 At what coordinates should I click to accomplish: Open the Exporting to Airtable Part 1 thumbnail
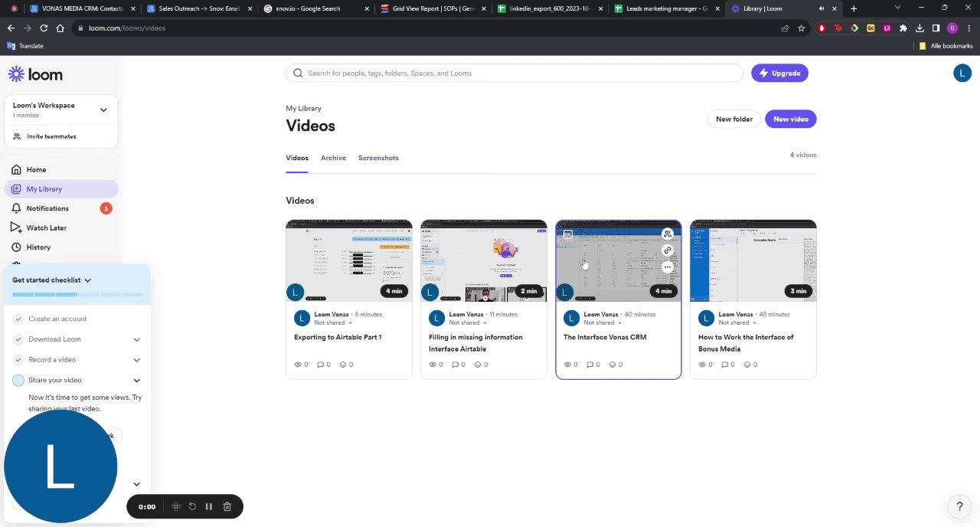[x=349, y=260]
